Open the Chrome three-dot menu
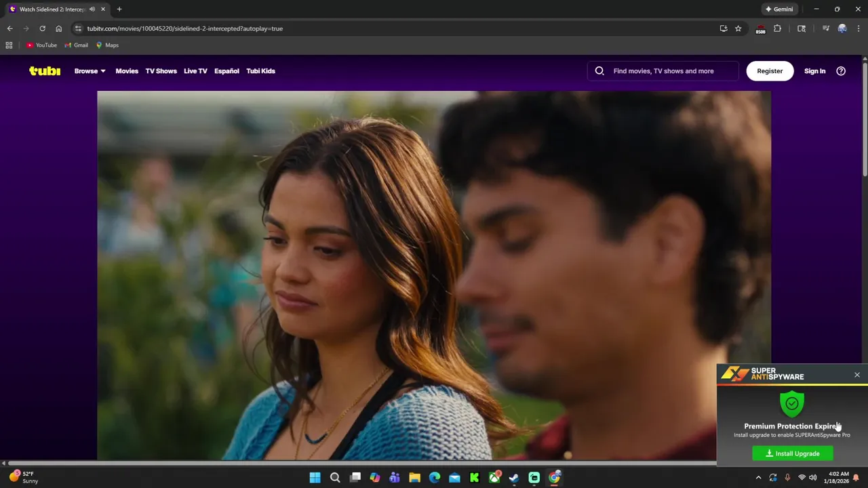This screenshot has height=488, width=868. pyautogui.click(x=859, y=28)
